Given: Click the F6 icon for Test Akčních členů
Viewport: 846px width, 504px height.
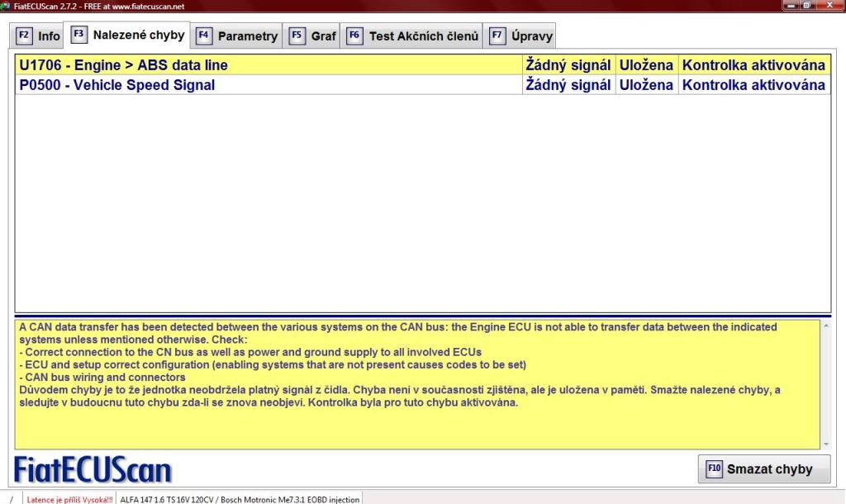Looking at the screenshot, I should [354, 36].
